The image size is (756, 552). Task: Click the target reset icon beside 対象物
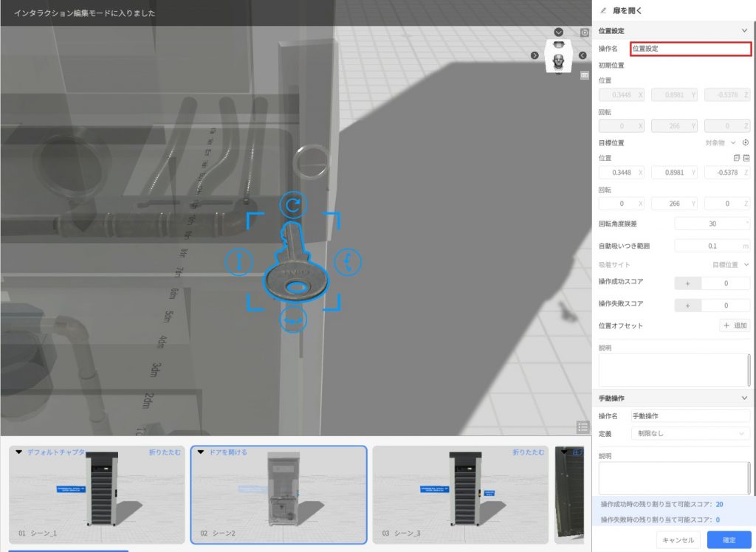[746, 142]
